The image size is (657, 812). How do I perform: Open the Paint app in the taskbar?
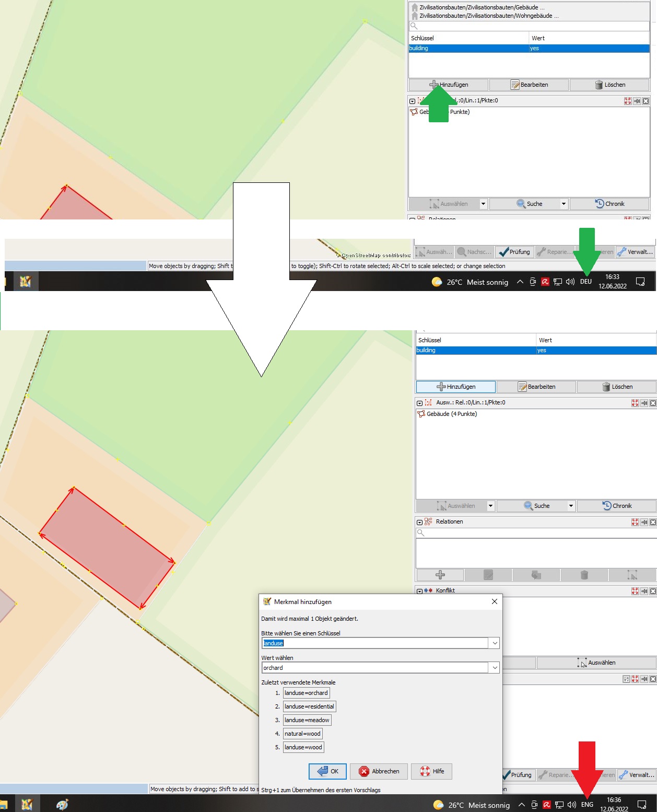[x=62, y=805]
